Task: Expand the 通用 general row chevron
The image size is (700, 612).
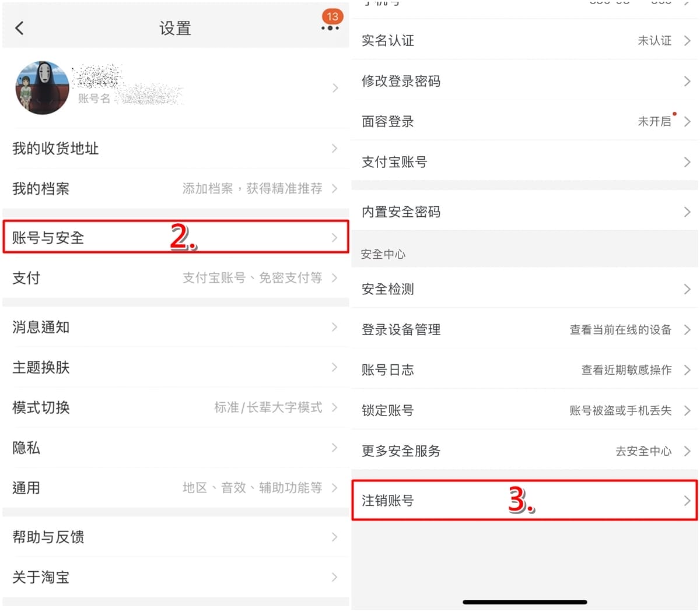Action: (334, 487)
